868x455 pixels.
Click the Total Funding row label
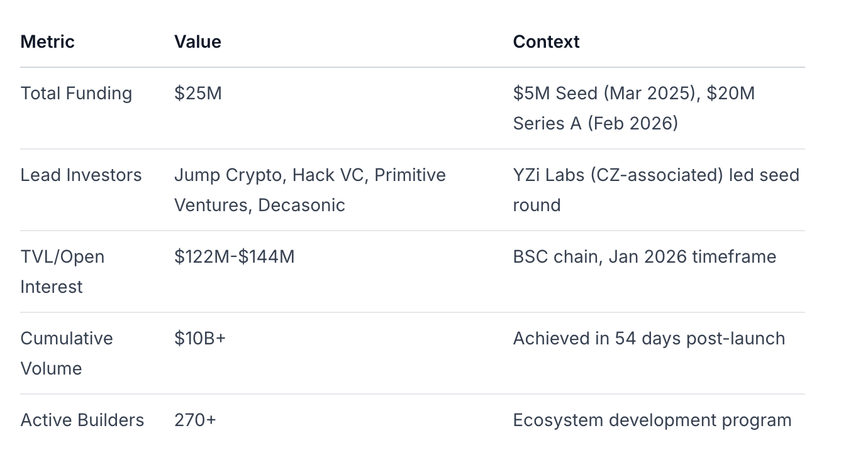pos(76,94)
